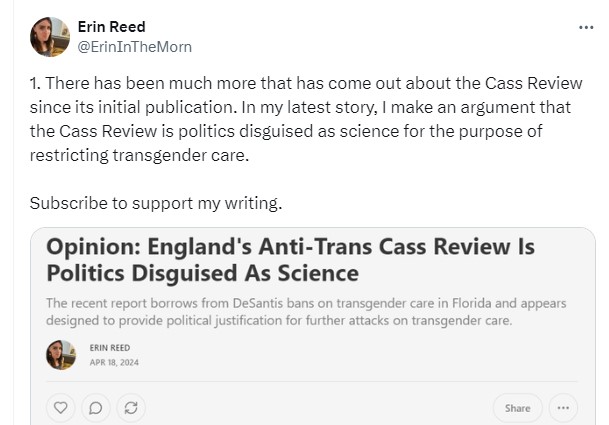The image size is (609, 425).
Task: Open the Cass Review opinion headline
Action: [x=291, y=258]
